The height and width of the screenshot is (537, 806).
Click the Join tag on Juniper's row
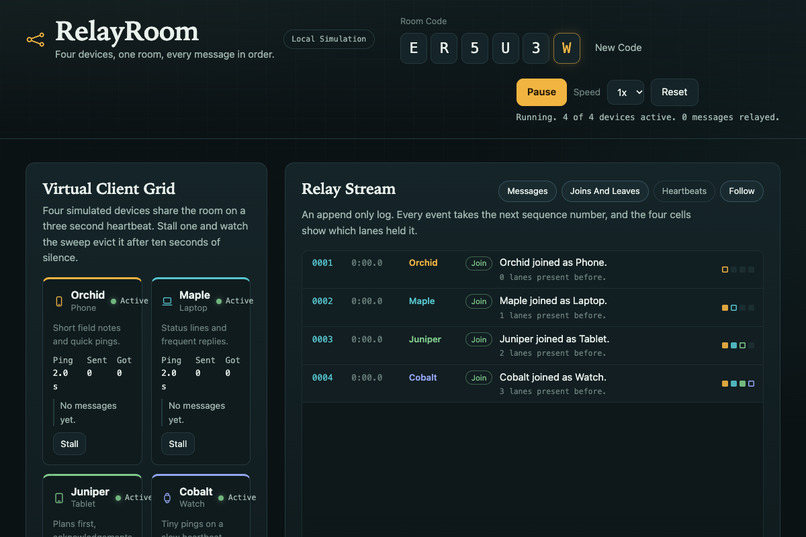pos(479,339)
